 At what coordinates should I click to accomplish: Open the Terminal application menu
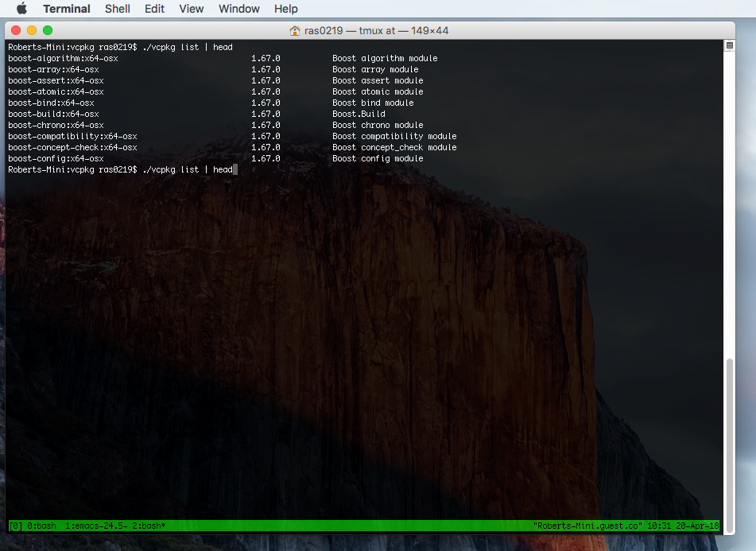point(67,9)
